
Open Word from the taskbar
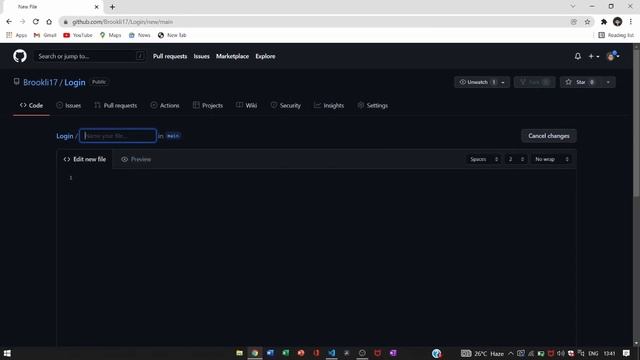(x=270, y=353)
